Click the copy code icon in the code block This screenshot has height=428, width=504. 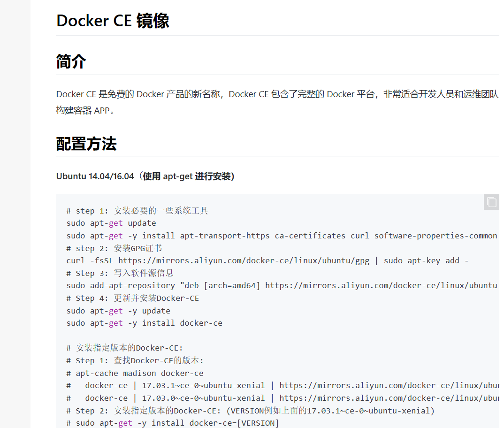pos(491,202)
